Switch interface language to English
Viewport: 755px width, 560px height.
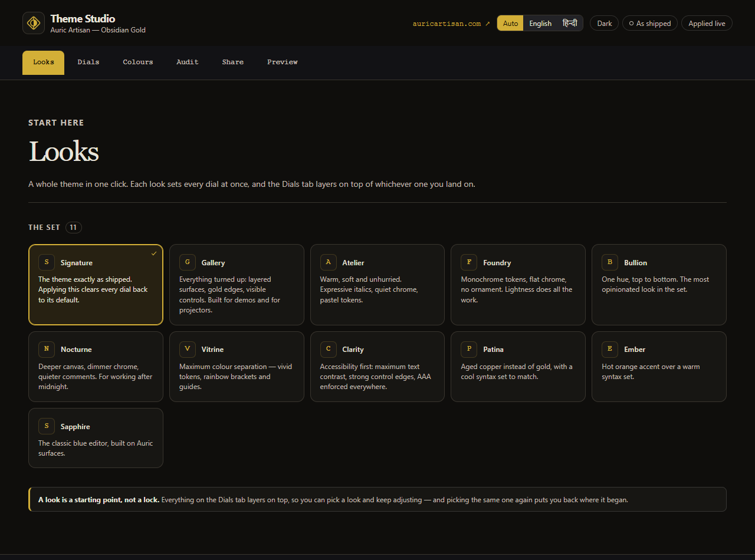pos(540,23)
